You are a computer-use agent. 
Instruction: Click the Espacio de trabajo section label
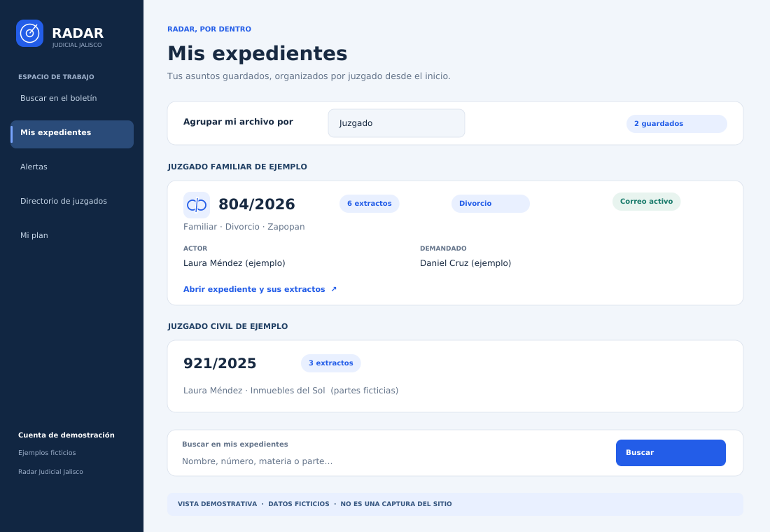tap(56, 77)
